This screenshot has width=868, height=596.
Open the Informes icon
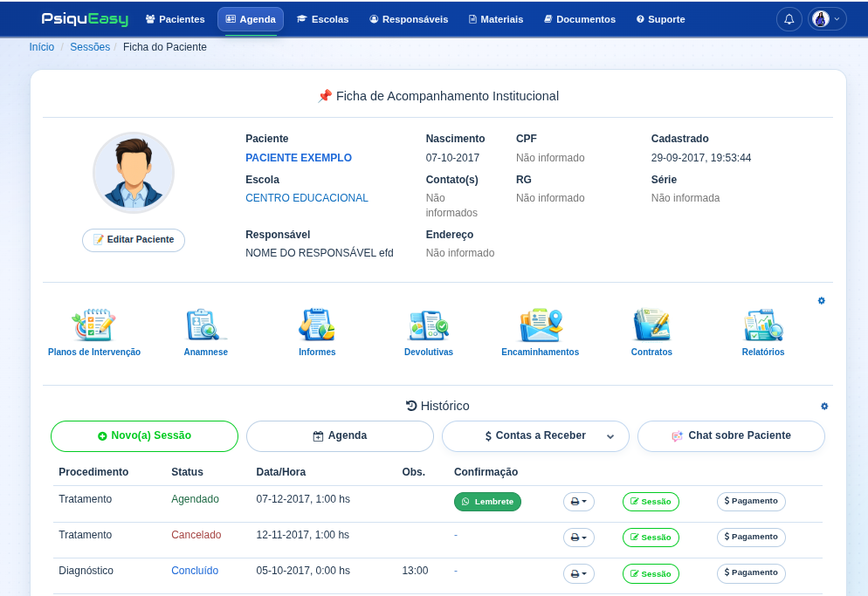pyautogui.click(x=317, y=325)
